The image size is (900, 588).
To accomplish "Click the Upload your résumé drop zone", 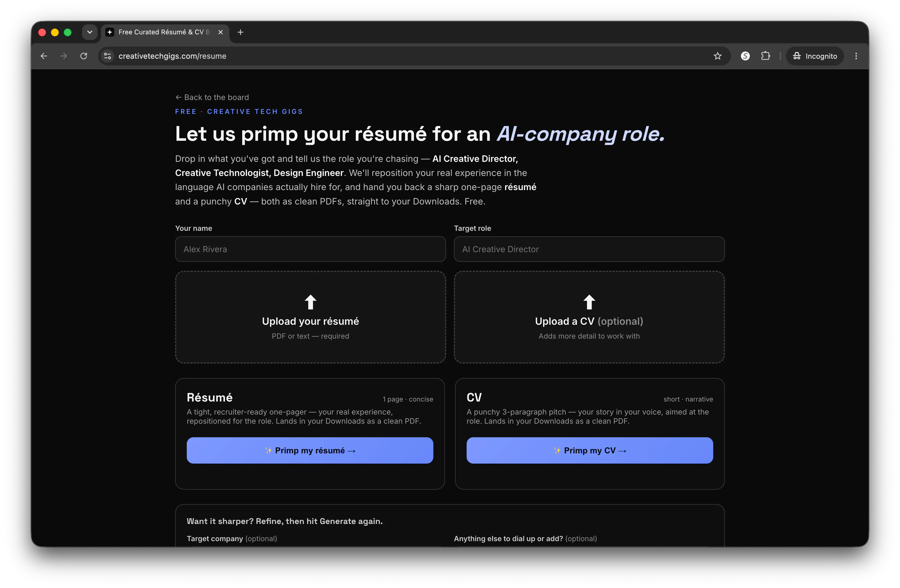I will [310, 317].
